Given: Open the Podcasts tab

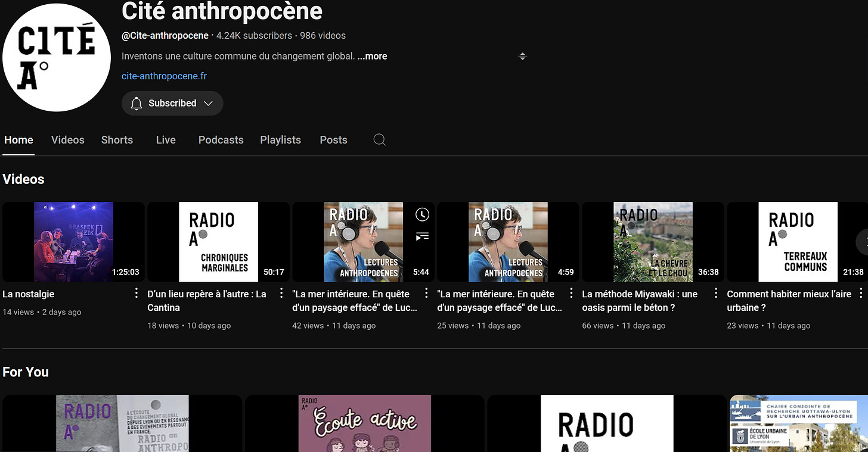Looking at the screenshot, I should tap(221, 140).
